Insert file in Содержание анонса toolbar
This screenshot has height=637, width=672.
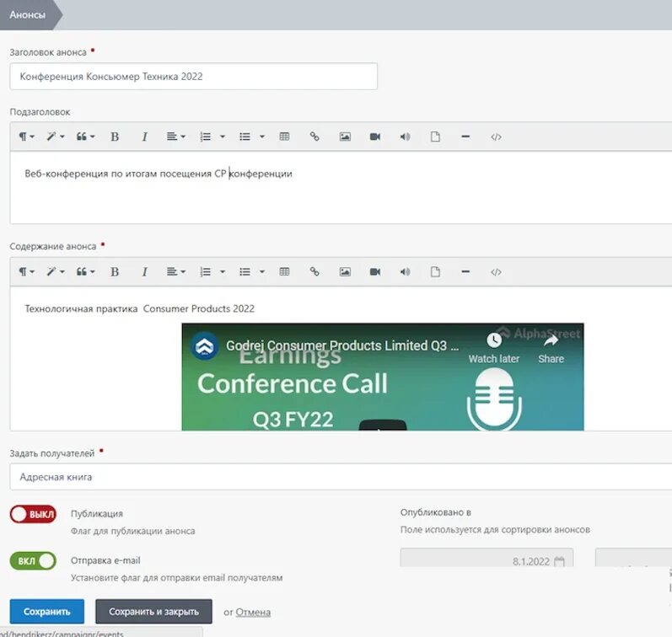435,271
